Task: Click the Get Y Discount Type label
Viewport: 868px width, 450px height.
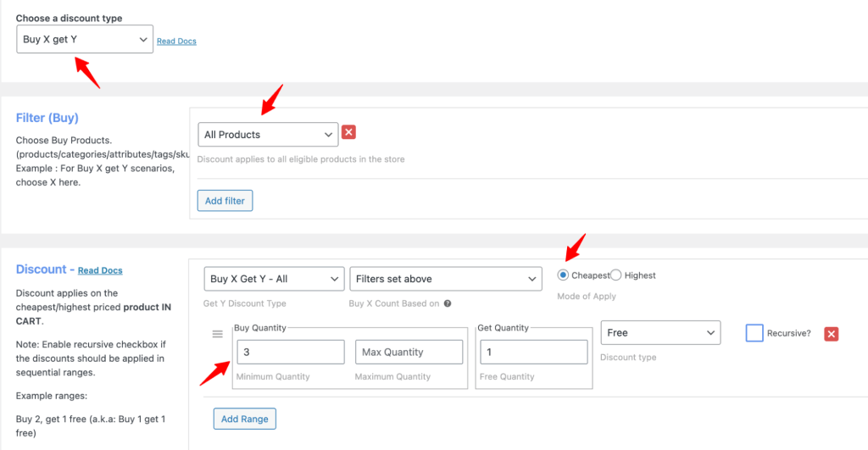Action: pos(245,303)
